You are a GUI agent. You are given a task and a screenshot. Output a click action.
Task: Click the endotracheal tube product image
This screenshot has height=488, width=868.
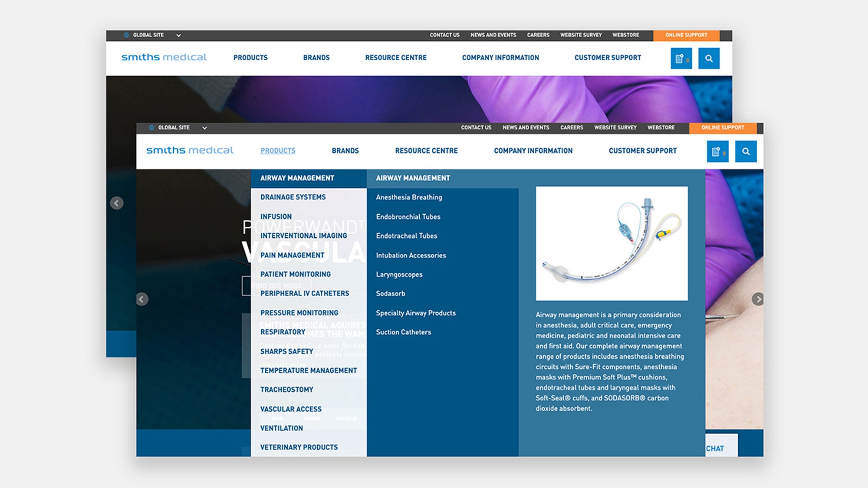612,243
